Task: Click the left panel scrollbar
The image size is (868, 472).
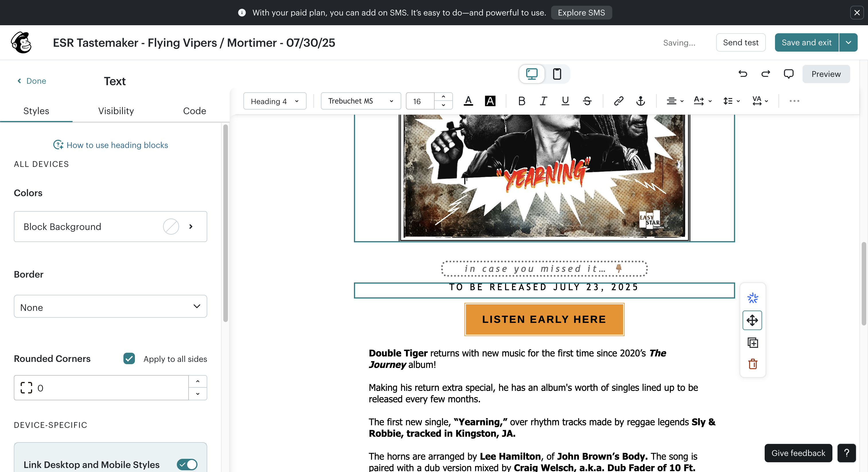Action: [225, 223]
